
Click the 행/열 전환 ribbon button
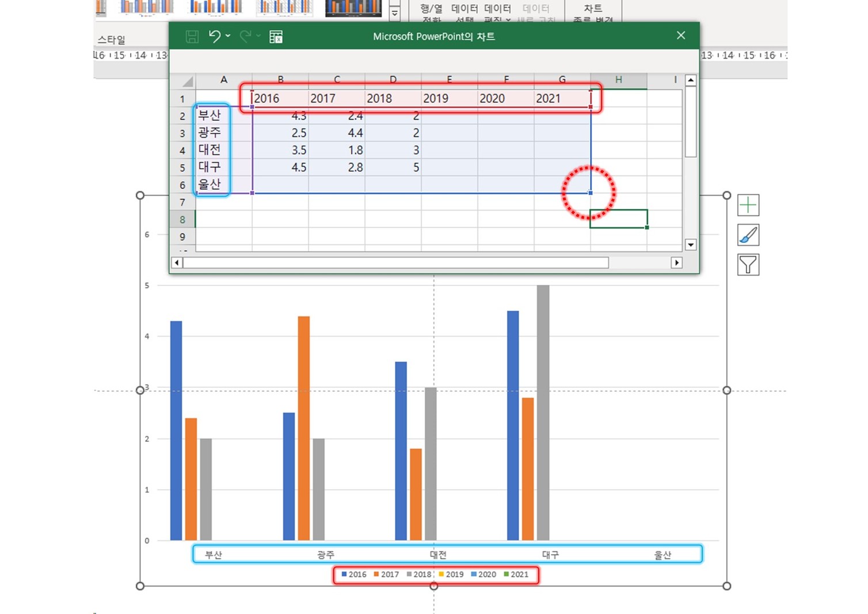pos(431,13)
